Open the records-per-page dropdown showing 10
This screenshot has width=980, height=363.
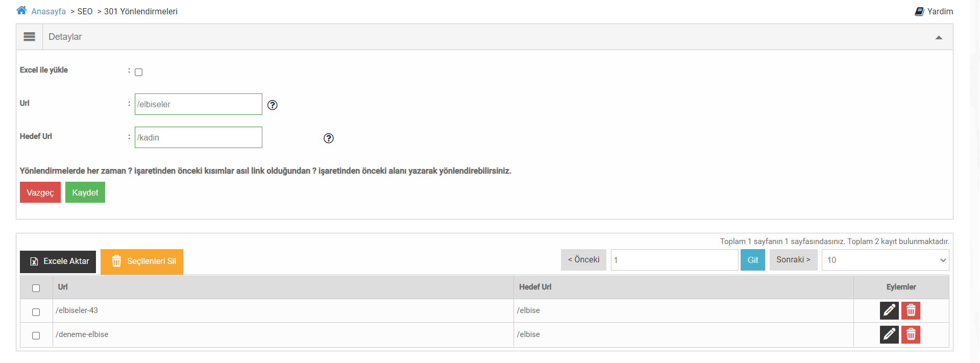click(885, 260)
